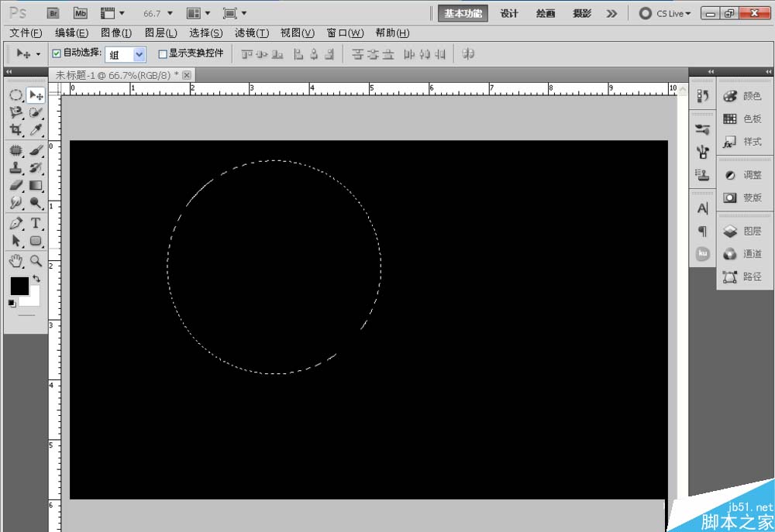Enable the 显示变换控件 checkbox
This screenshot has height=532, width=775.
tap(162, 54)
